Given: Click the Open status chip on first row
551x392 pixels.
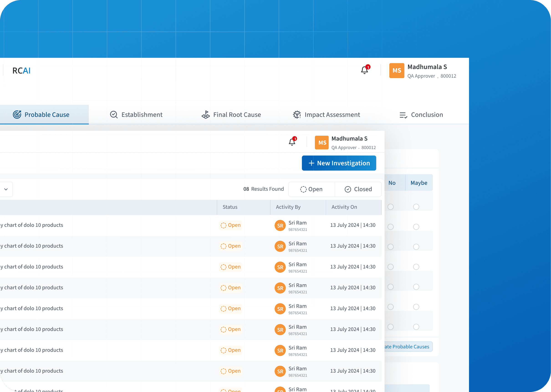Looking at the screenshot, I should click(x=231, y=225).
